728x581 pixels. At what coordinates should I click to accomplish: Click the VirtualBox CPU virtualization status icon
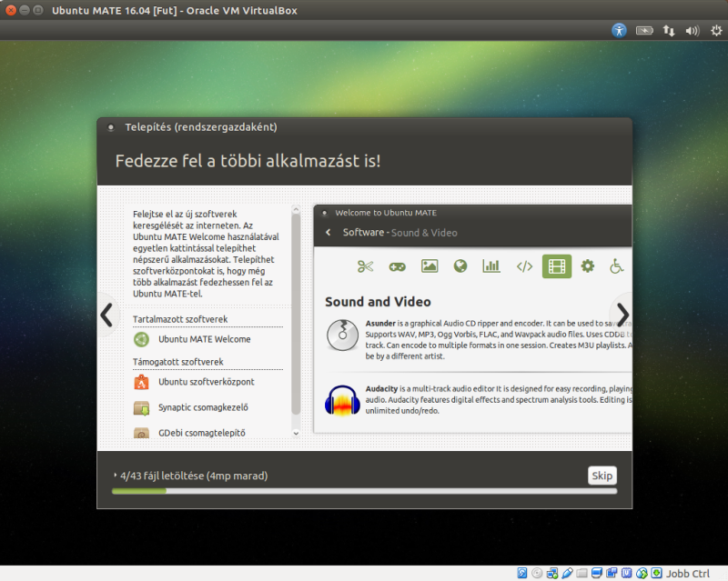coord(626,573)
